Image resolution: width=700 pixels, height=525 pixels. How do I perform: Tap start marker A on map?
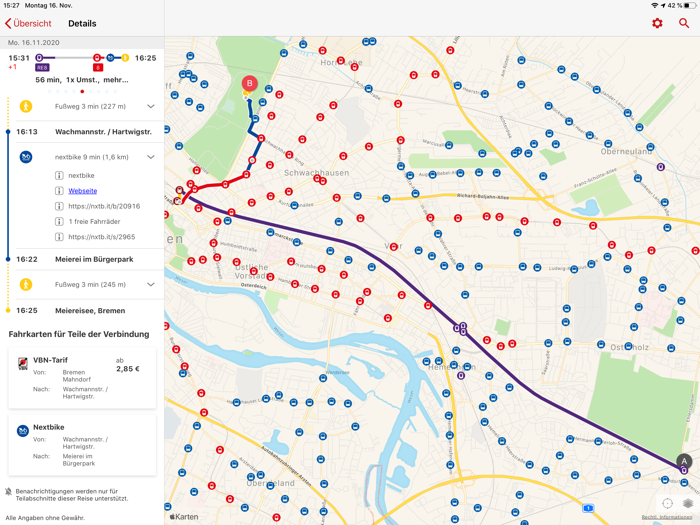click(684, 462)
